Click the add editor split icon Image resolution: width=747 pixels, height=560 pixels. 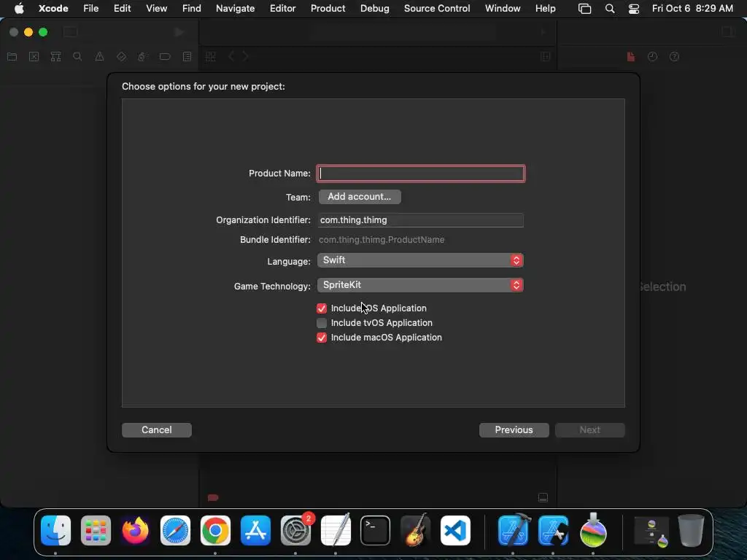546,57
